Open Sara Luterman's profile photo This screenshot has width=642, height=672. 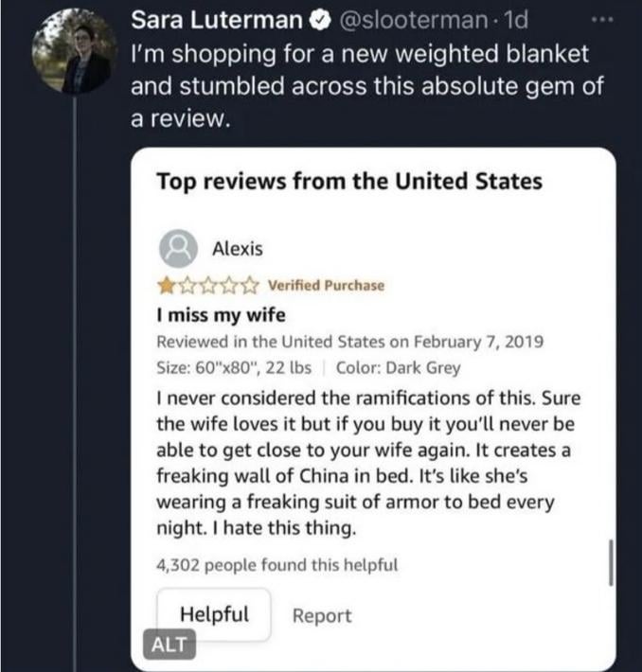pos(75,53)
